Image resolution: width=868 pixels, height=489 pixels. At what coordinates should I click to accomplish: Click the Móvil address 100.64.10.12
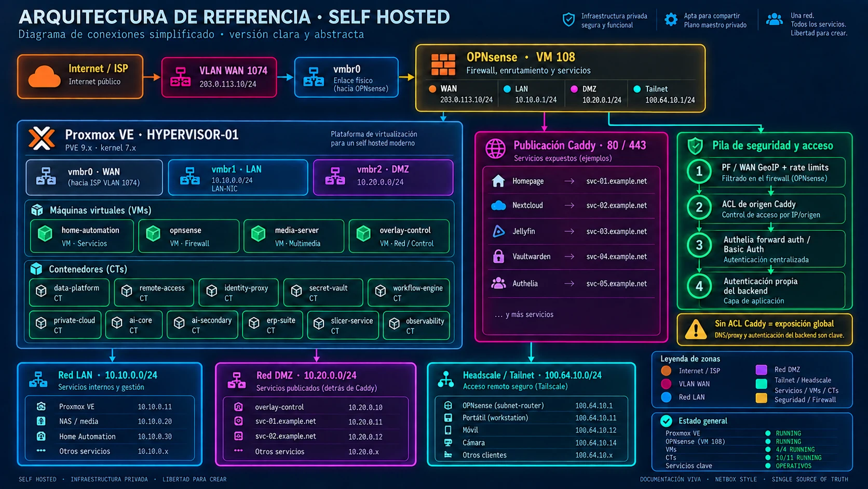[595, 430]
